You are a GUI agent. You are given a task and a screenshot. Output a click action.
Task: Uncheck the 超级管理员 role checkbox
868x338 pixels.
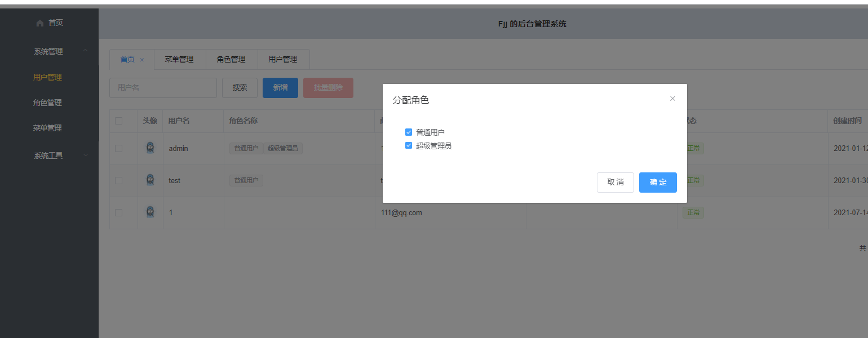pyautogui.click(x=409, y=146)
